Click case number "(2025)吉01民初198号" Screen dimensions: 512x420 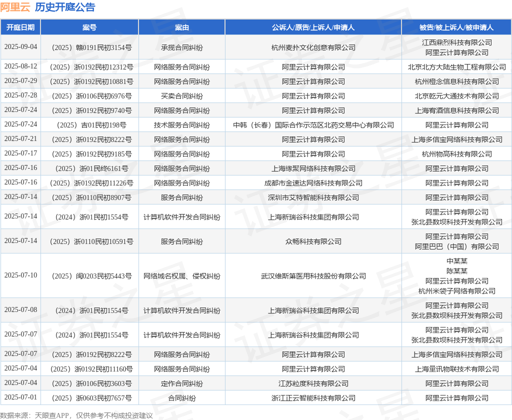click(x=91, y=125)
